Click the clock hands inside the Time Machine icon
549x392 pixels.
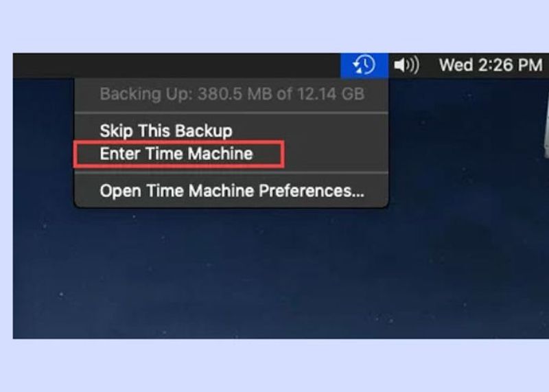pos(366,64)
